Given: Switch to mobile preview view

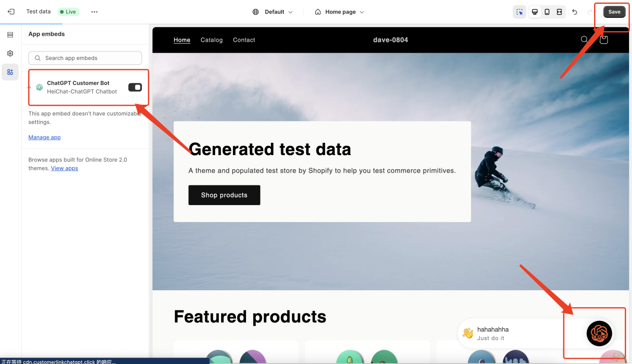Looking at the screenshot, I should pos(547,12).
